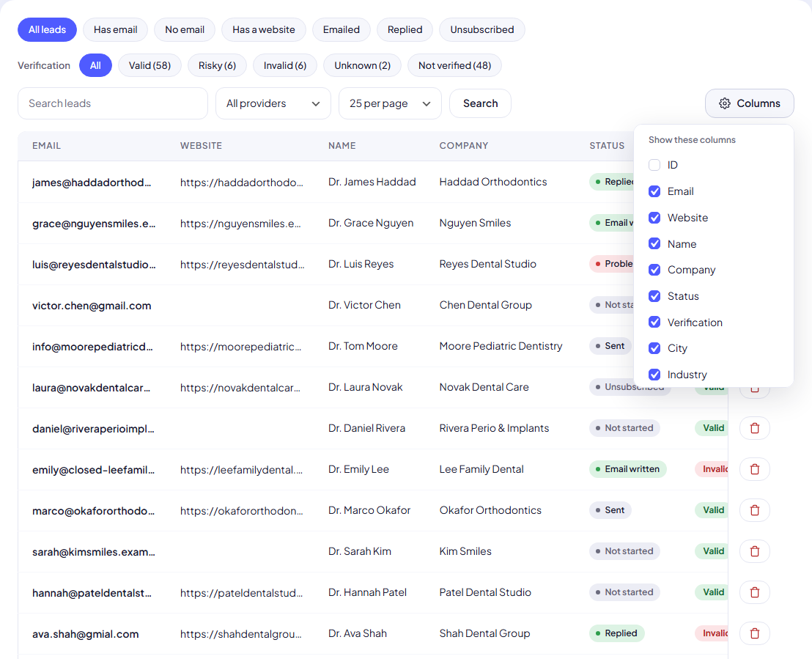812x659 pixels.
Task: Open the novakdentalcar website link
Action: pyautogui.click(x=240, y=388)
